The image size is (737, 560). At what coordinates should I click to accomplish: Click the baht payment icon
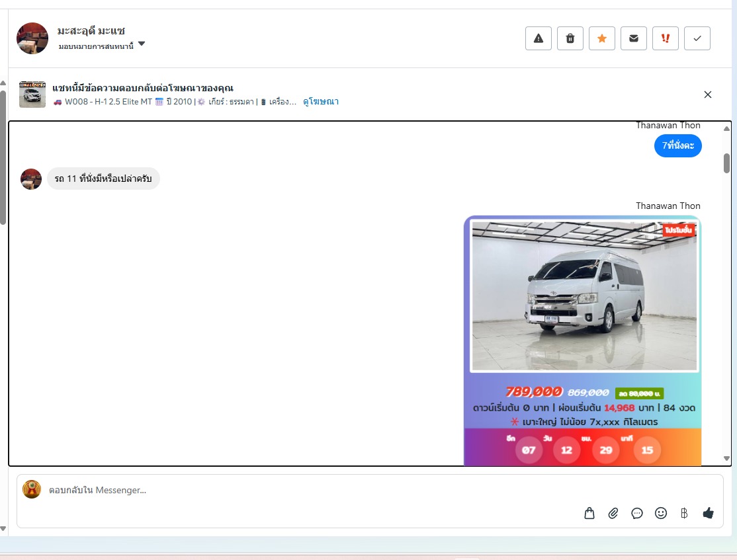tap(684, 513)
